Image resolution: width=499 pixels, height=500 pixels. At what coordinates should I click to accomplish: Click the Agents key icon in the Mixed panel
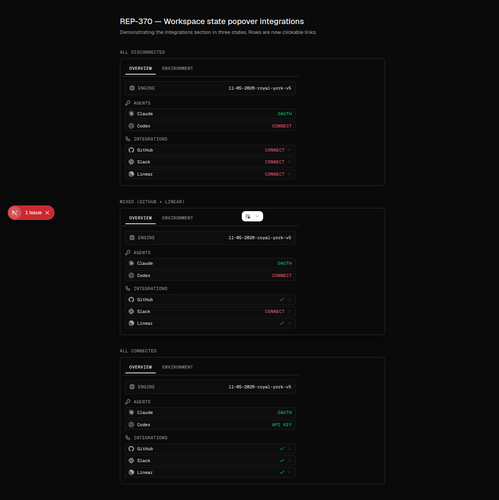tap(128, 253)
